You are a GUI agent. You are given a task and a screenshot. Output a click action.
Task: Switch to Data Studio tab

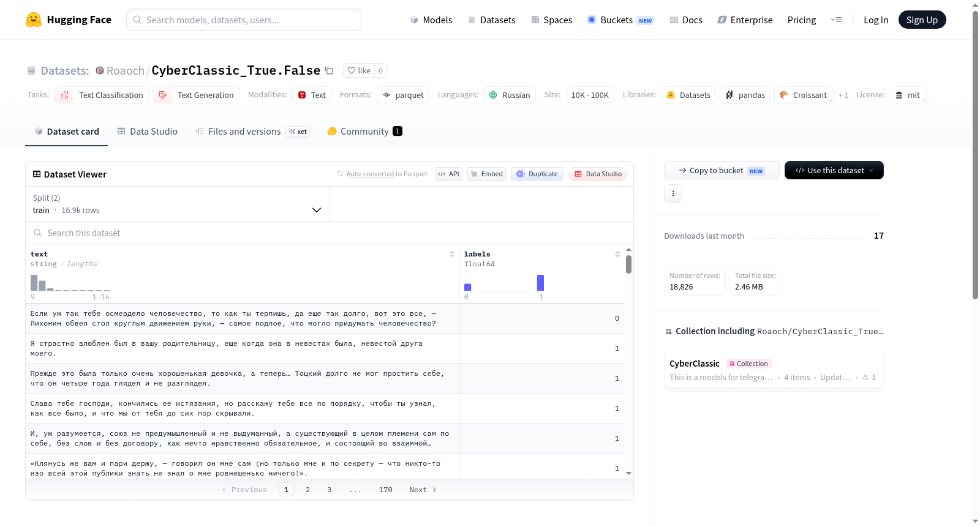148,132
